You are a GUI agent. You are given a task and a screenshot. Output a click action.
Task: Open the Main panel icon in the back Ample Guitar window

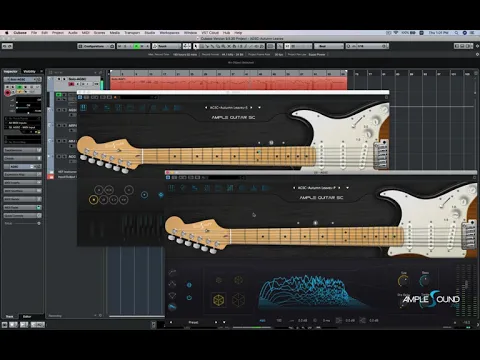83,107
